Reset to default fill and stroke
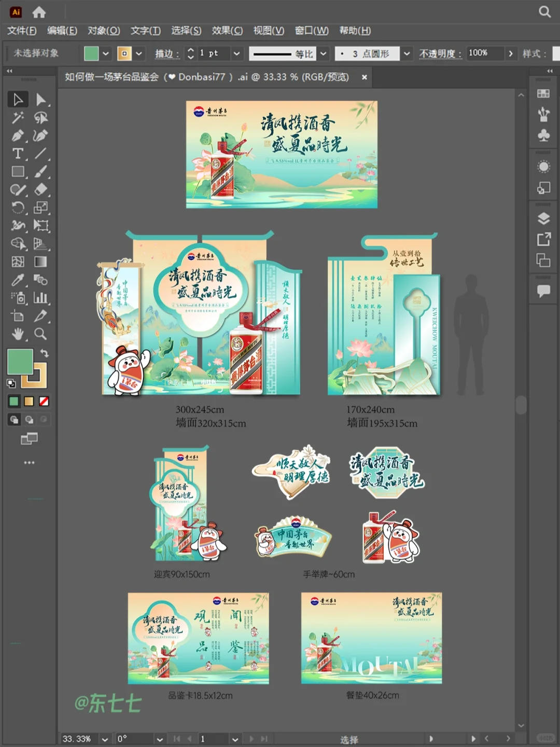 (x=11, y=384)
